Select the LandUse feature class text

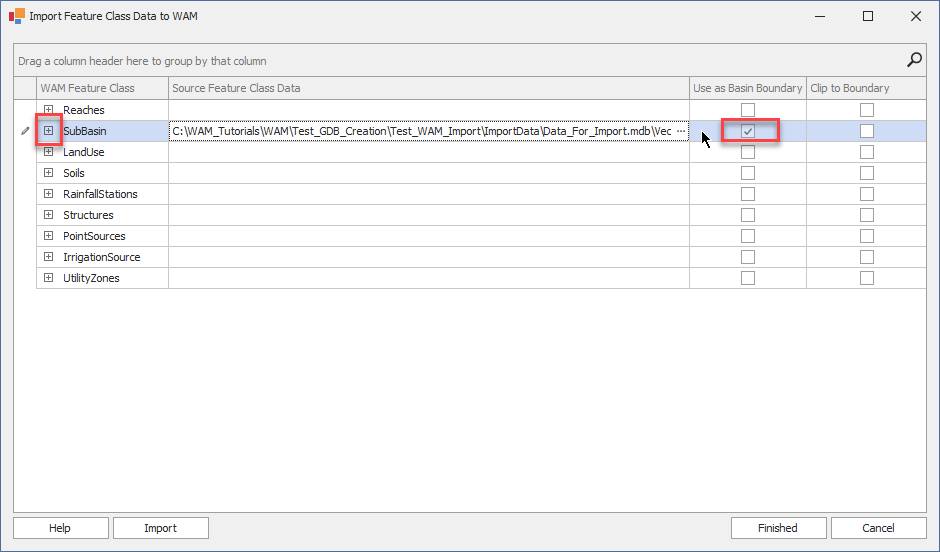[x=83, y=152]
